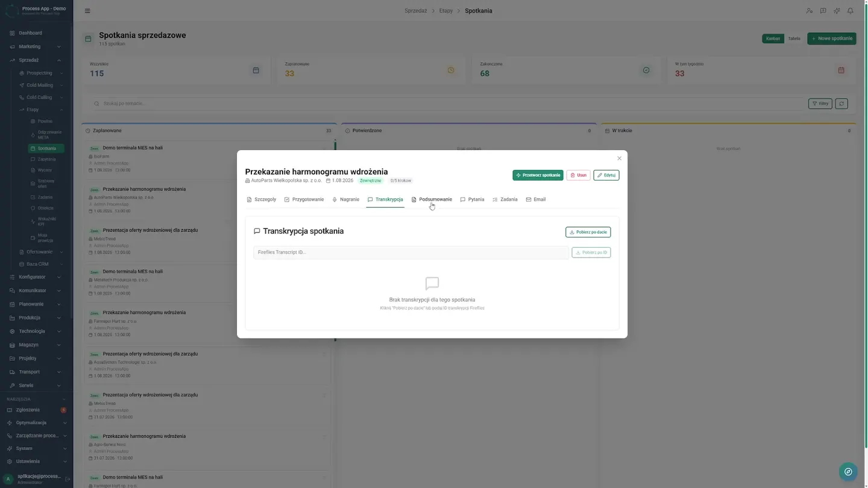Switch to Nagranie tab
This screenshot has width=868, height=488.
click(x=346, y=199)
